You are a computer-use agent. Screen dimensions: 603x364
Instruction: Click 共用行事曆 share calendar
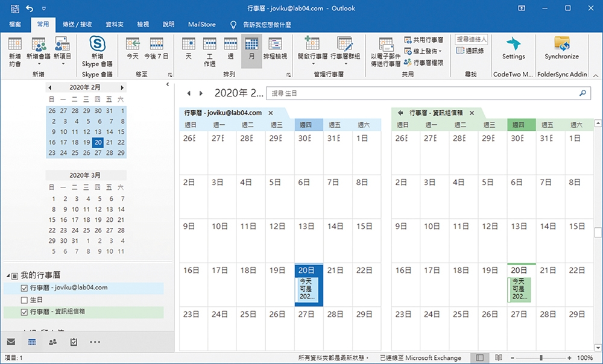tap(424, 40)
